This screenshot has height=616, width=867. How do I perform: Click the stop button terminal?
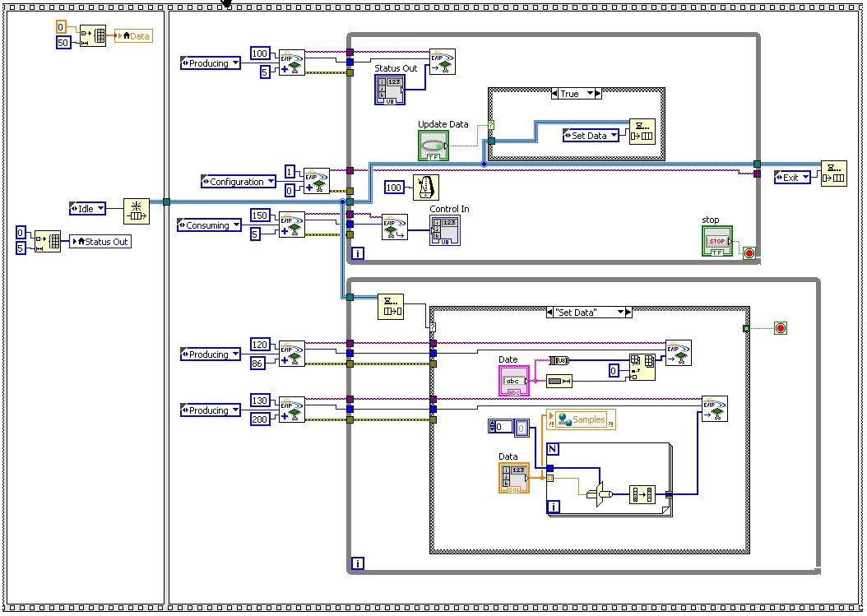tap(717, 241)
